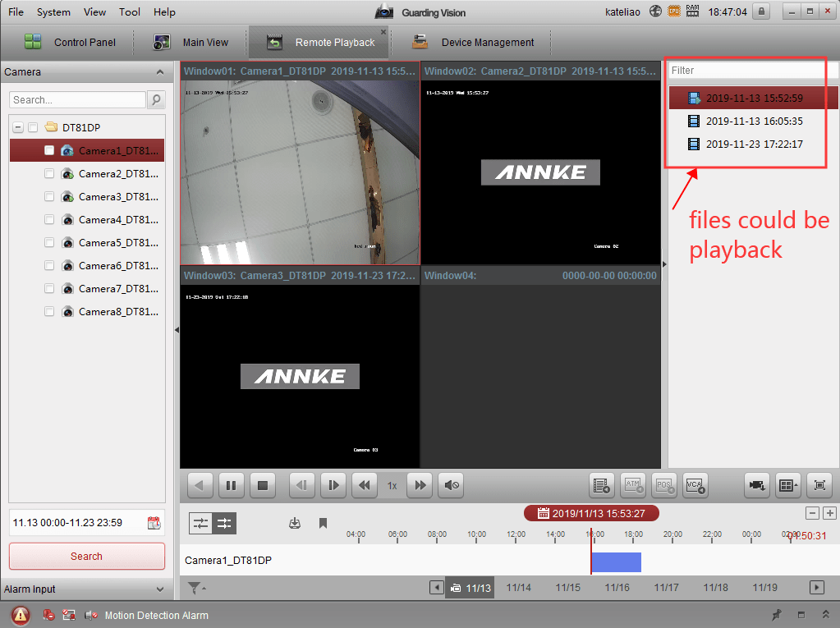Click the Stop playback button

coord(263,485)
